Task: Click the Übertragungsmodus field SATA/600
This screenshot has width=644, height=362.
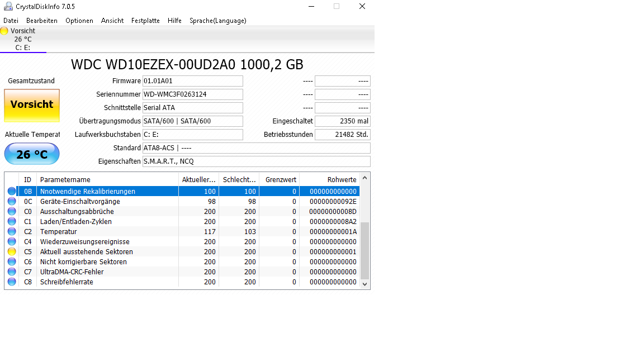Action: click(193, 121)
